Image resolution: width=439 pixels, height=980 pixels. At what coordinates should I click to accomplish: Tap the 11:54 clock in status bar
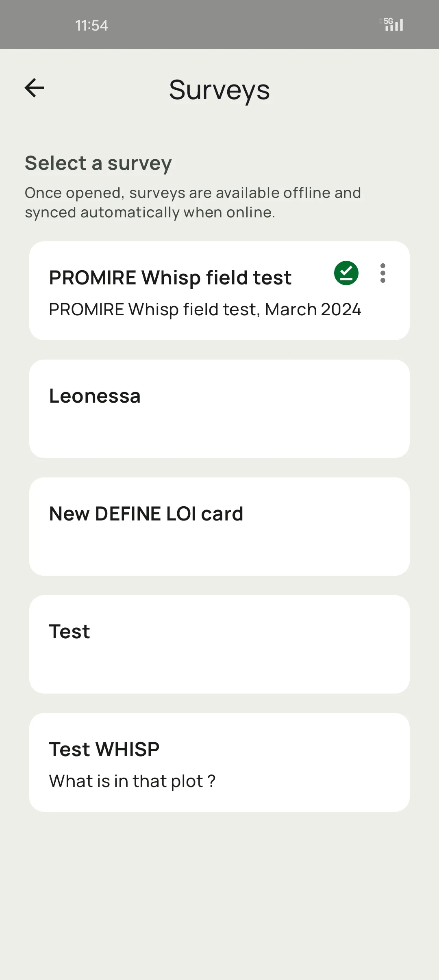click(x=91, y=26)
